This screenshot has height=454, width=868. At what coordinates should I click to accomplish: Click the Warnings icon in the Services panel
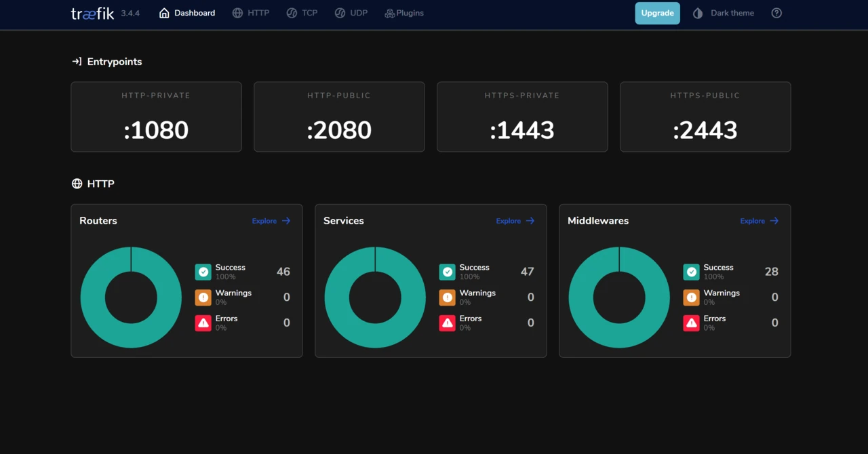click(x=447, y=297)
